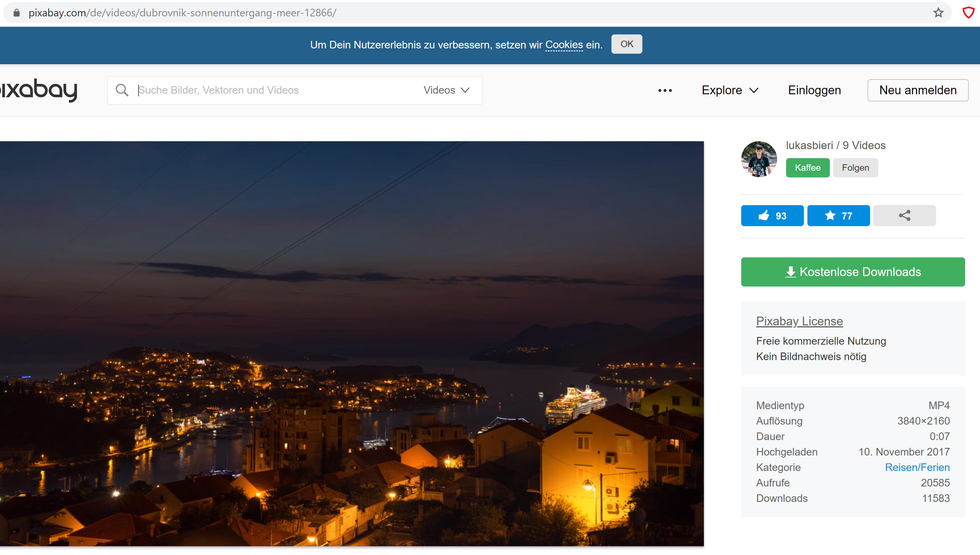Click the red shield extension icon
980x555 pixels.
[x=968, y=13]
